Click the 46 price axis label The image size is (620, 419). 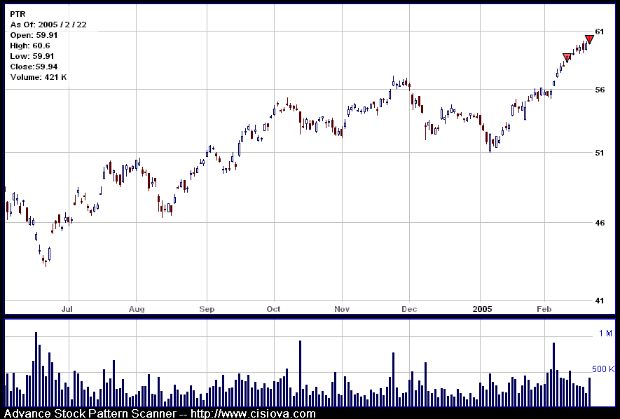click(599, 223)
